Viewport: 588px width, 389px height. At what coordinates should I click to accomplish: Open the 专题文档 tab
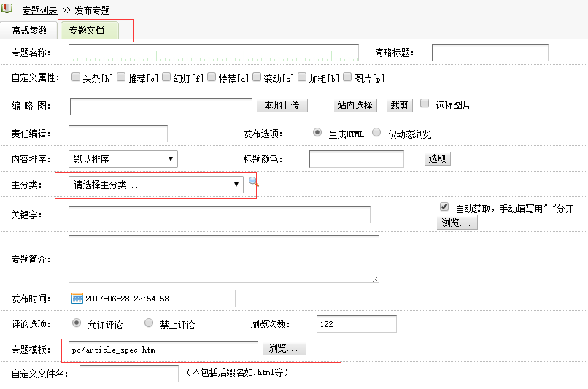pyautogui.click(x=86, y=31)
